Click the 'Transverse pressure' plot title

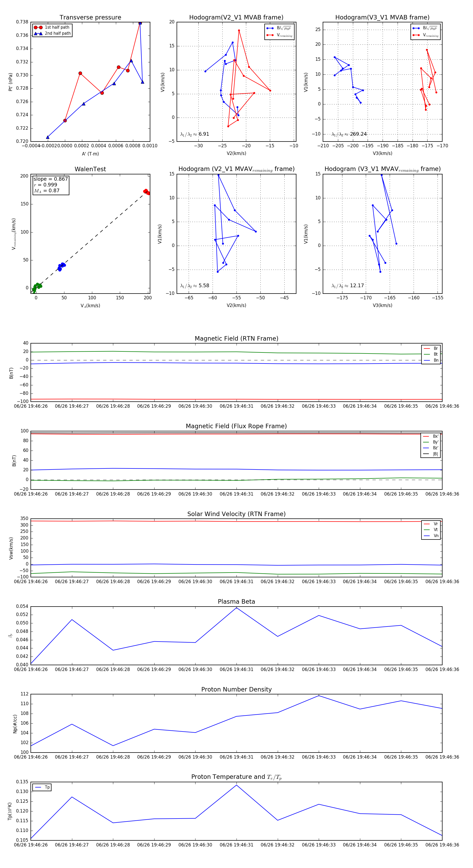pyautogui.click(x=90, y=18)
